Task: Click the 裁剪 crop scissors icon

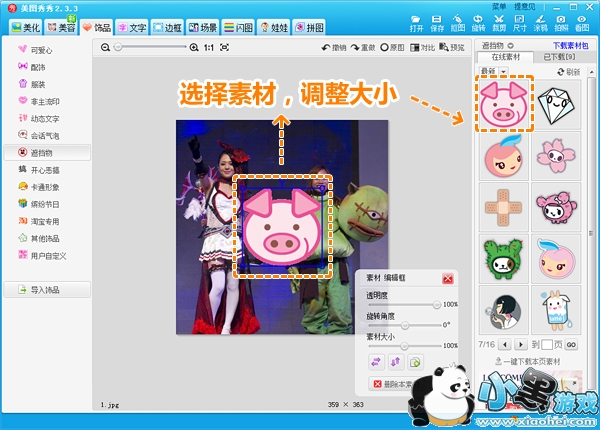Action: [499, 23]
